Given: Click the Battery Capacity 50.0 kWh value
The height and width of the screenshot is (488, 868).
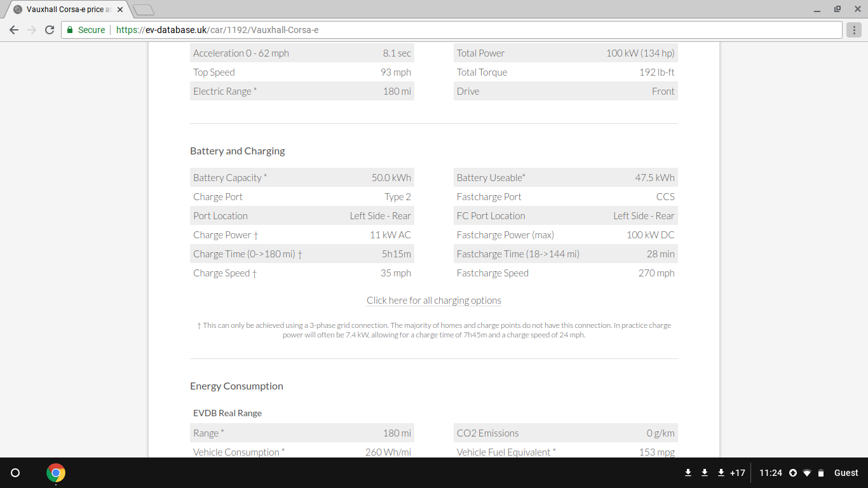Looking at the screenshot, I should click(x=391, y=178).
